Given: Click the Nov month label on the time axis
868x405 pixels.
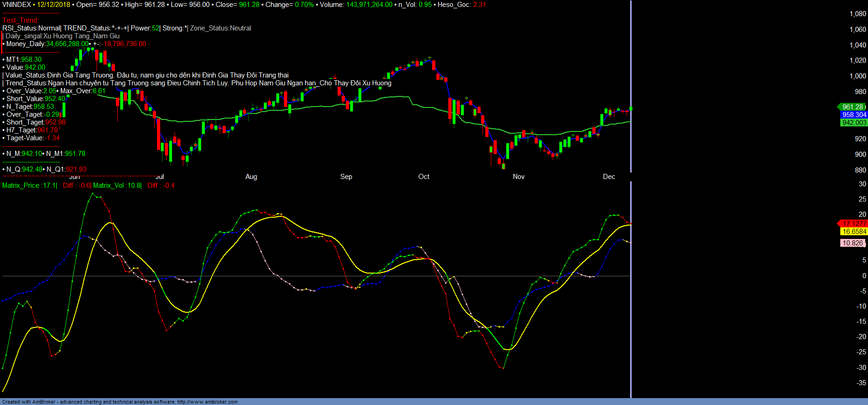Looking at the screenshot, I should pos(518,177).
